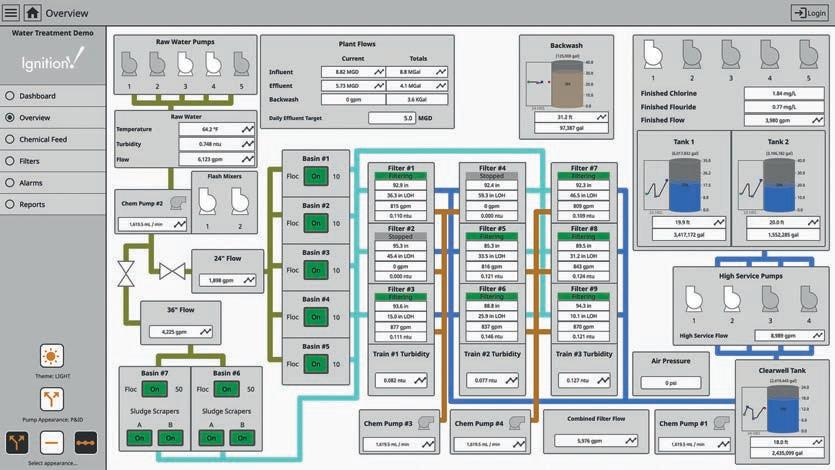Click the home icon in header
This screenshot has width=835, height=470.
(x=32, y=12)
